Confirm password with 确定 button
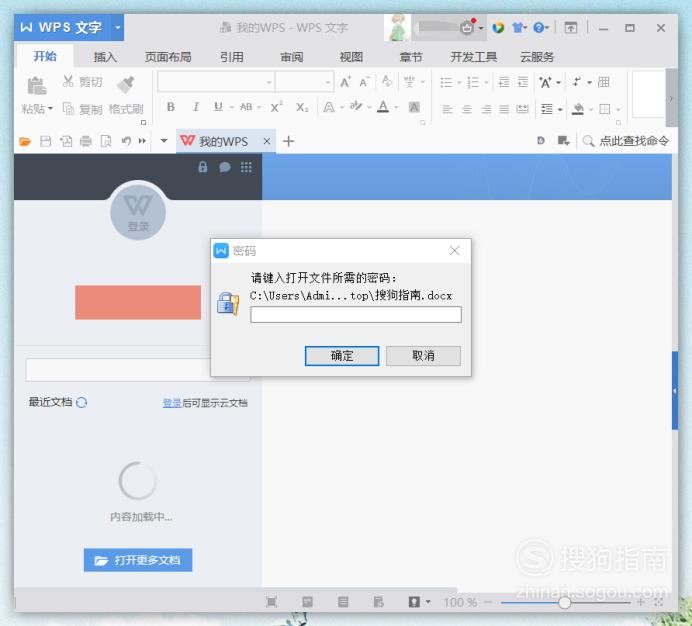Image resolution: width=692 pixels, height=626 pixels. click(342, 356)
